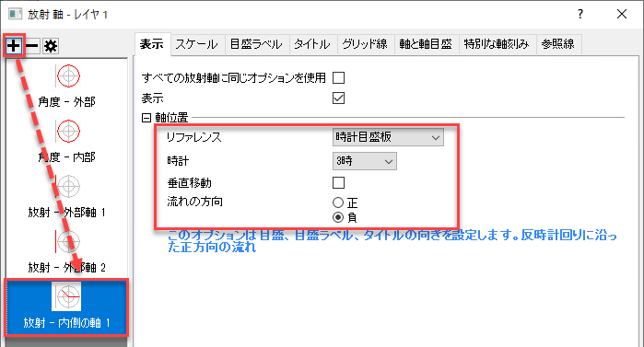Click the 角度 - 内部 label text
644x347 pixels.
coord(66,157)
